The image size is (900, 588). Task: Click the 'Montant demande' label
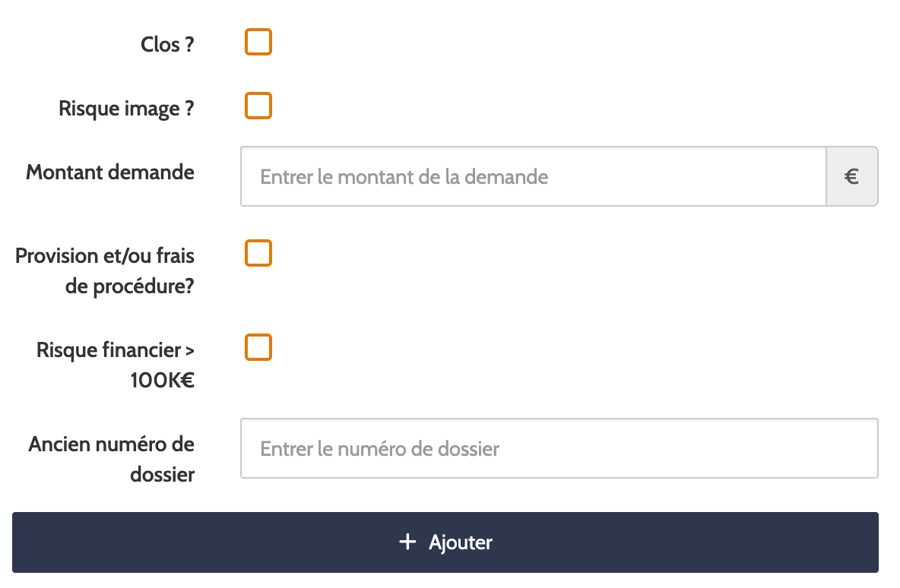point(110,172)
